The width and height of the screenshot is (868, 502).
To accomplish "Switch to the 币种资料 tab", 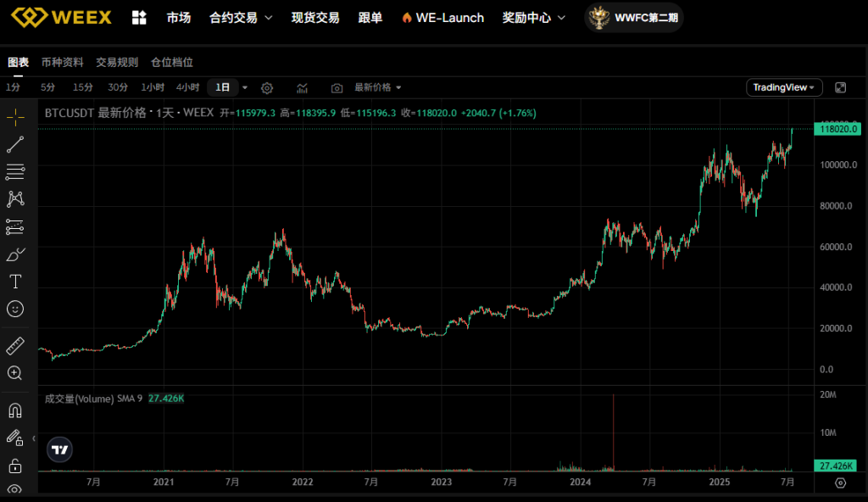I will pos(63,62).
